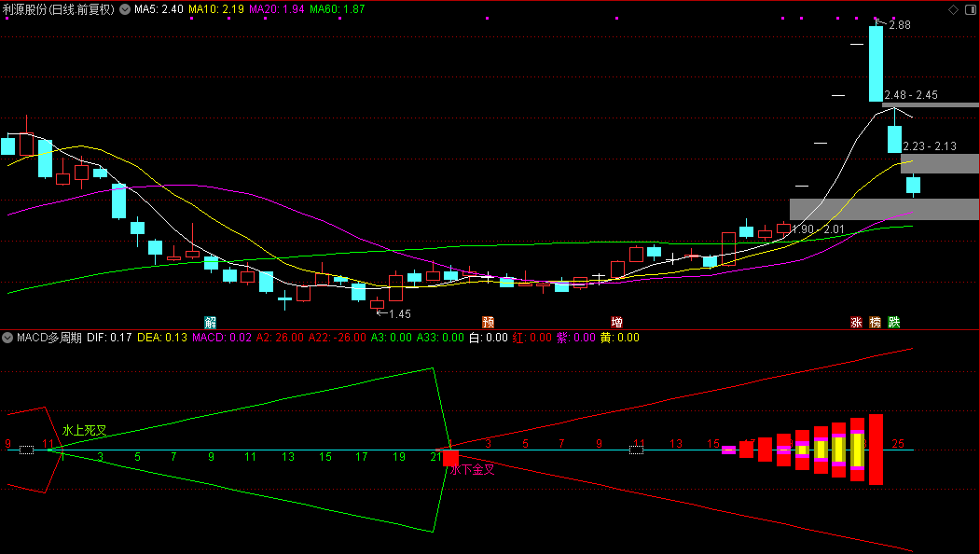980x554 pixels.
Task: Click the 水上死叉 signal label
Action: pos(84,430)
